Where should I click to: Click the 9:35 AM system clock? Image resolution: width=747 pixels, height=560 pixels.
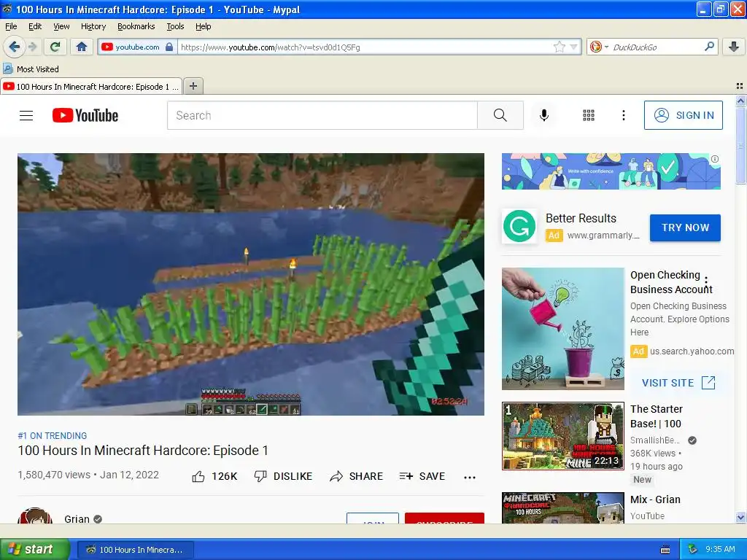[x=720, y=549]
